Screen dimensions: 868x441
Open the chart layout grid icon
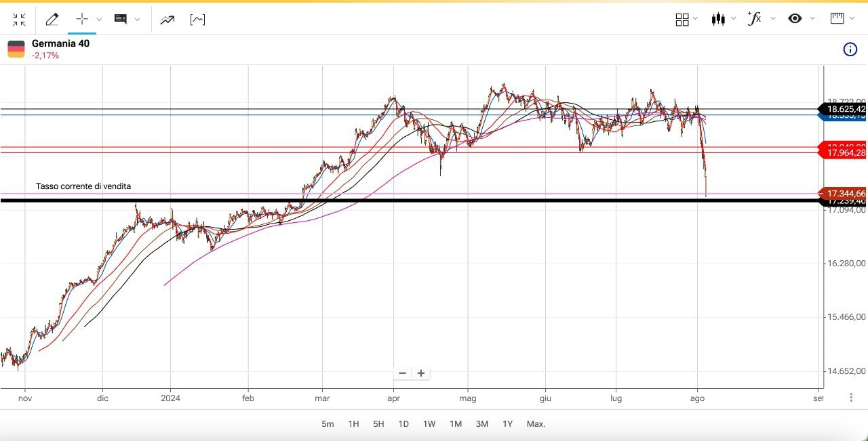click(x=682, y=20)
